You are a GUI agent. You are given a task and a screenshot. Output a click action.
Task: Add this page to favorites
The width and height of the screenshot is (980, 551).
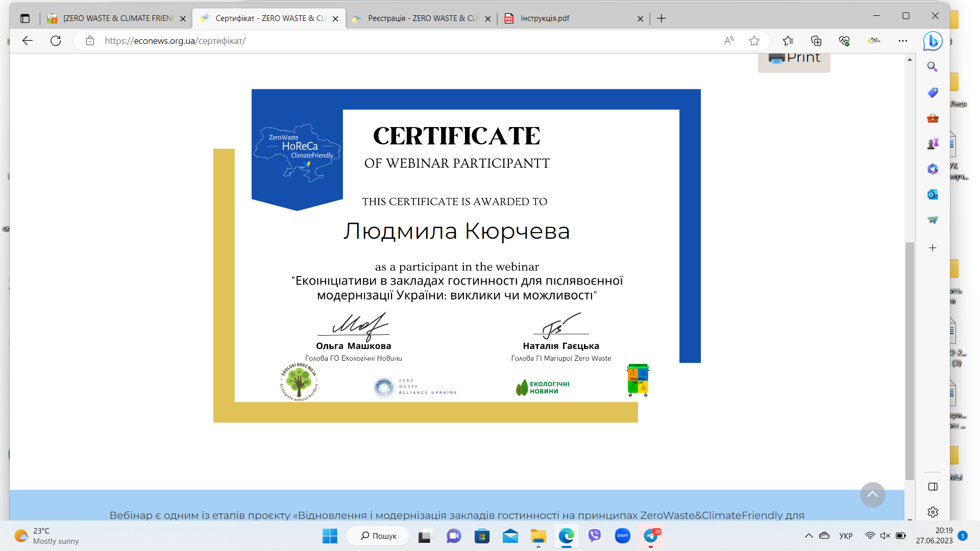pyautogui.click(x=754, y=41)
